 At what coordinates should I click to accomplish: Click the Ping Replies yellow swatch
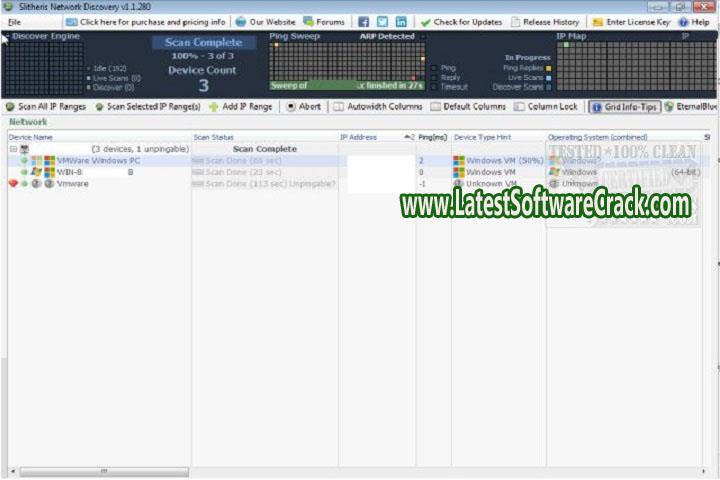548,68
